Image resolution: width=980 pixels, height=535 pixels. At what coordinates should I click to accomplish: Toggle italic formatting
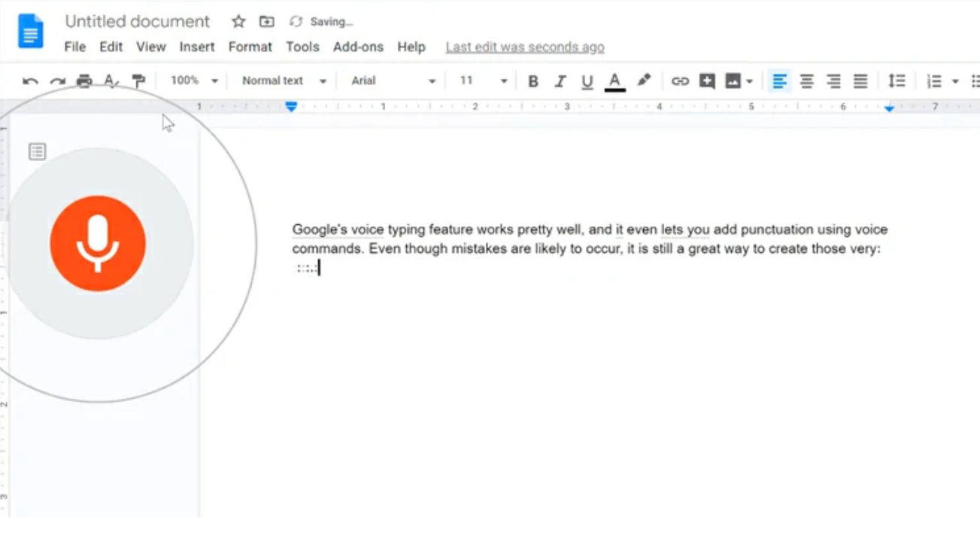pos(560,81)
